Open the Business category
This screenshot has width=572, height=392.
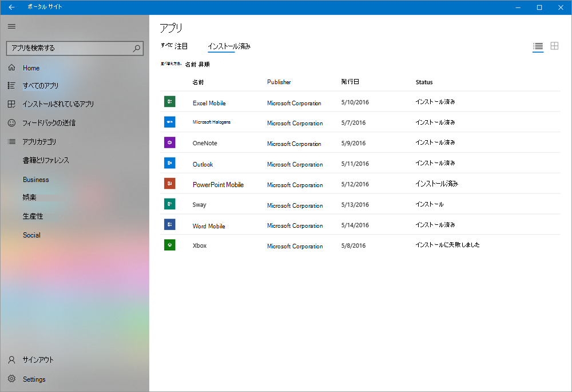(x=35, y=180)
